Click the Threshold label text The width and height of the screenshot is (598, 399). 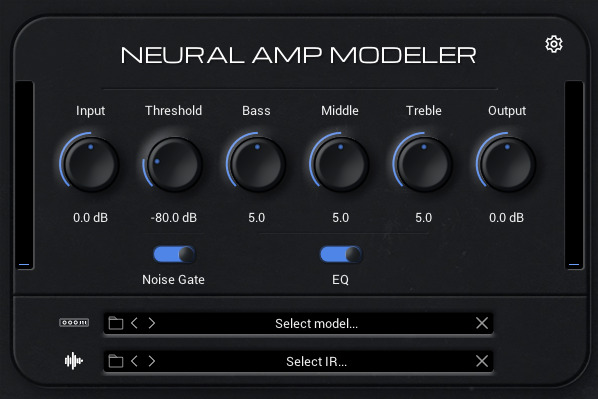tap(174, 111)
